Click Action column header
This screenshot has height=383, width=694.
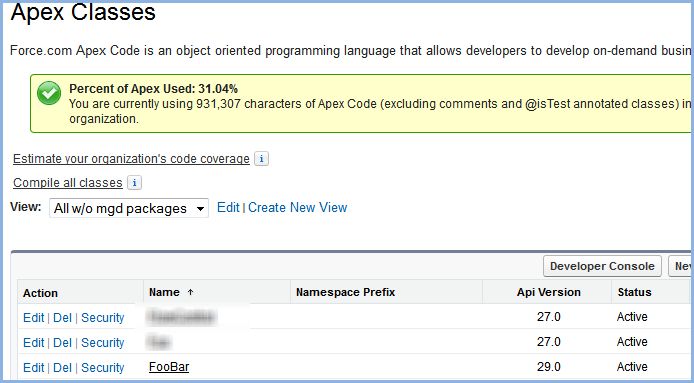click(40, 293)
